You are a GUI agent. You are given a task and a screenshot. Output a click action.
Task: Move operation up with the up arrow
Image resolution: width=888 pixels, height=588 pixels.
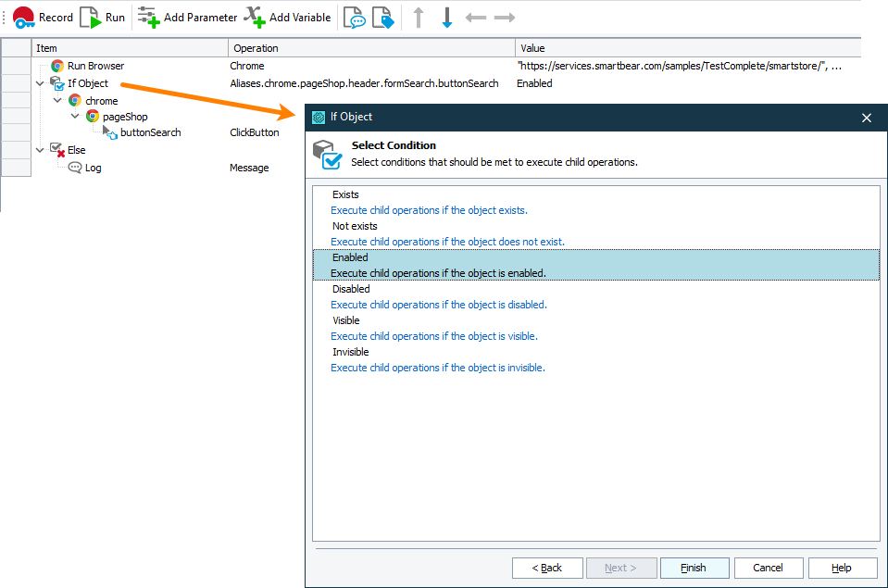[x=419, y=18]
